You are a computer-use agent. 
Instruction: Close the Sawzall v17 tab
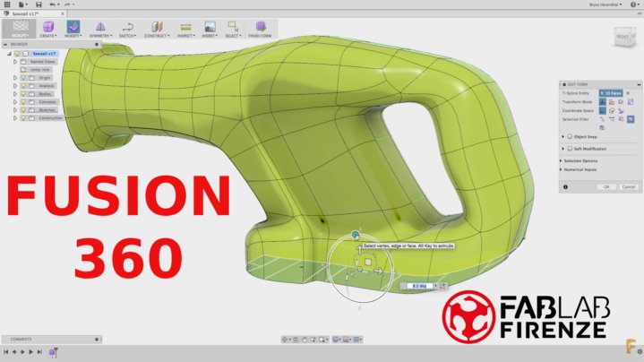(63, 13)
